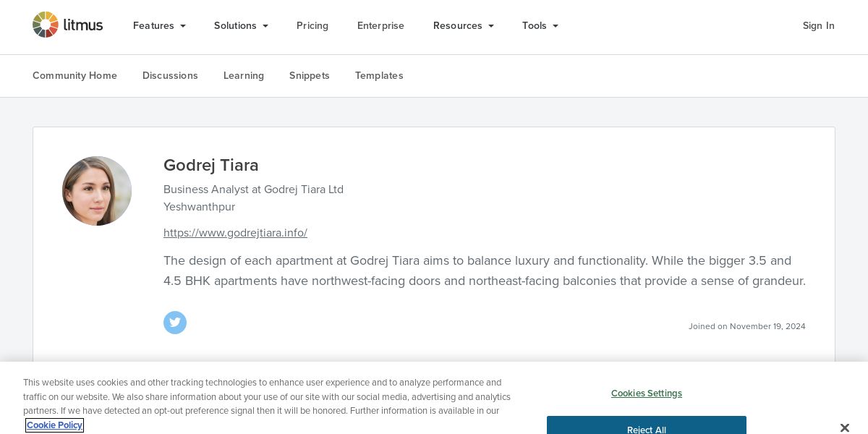Image resolution: width=868 pixels, height=434 pixels.
Task: Switch to the Learning section
Action: coord(244,75)
